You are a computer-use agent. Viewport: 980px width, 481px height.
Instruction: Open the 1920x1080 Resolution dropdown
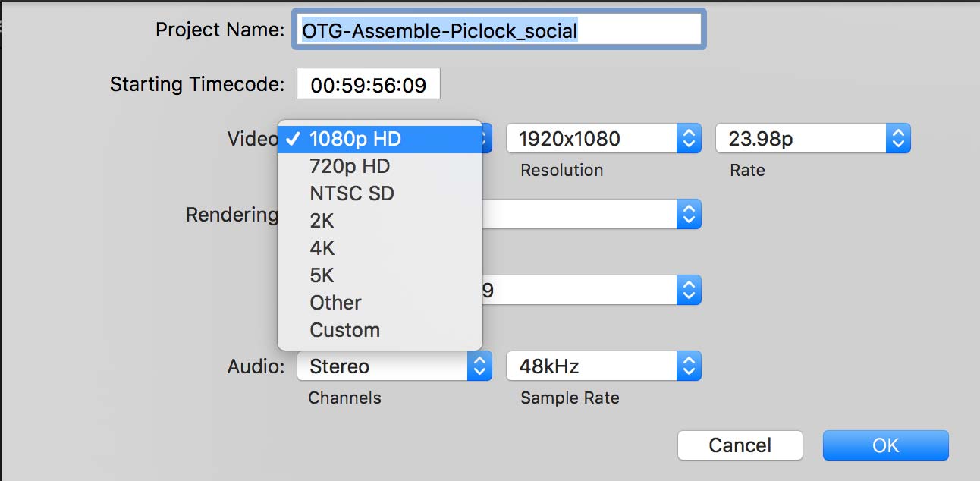point(603,139)
